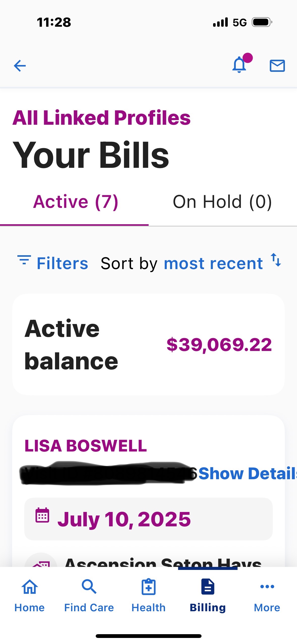Toggle sort order arrows icon
The height and width of the screenshot is (644, 297).
click(x=276, y=260)
